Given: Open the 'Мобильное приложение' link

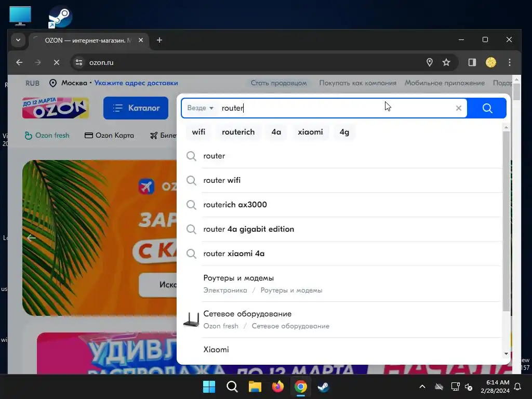Looking at the screenshot, I should pos(445,83).
